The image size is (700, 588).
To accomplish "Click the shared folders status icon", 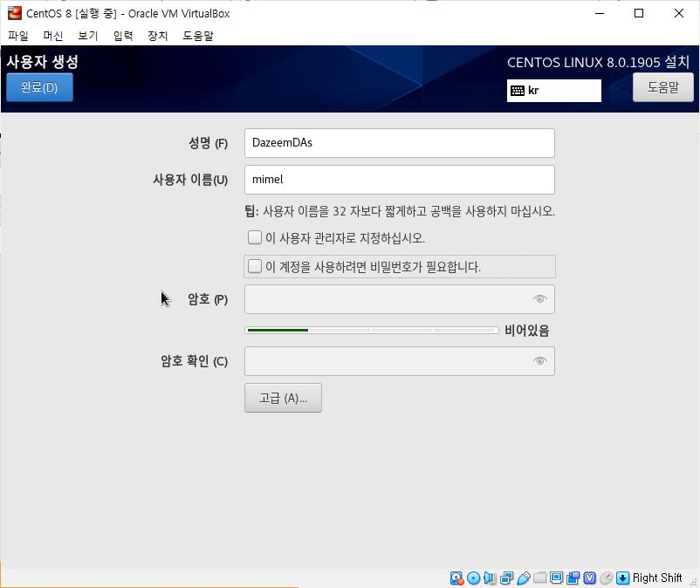I will (539, 578).
